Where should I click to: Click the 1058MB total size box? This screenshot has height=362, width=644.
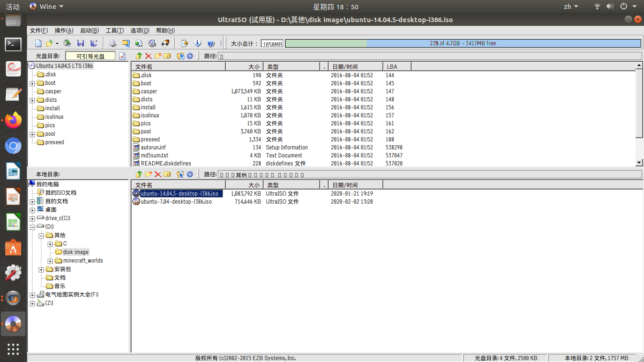[272, 44]
